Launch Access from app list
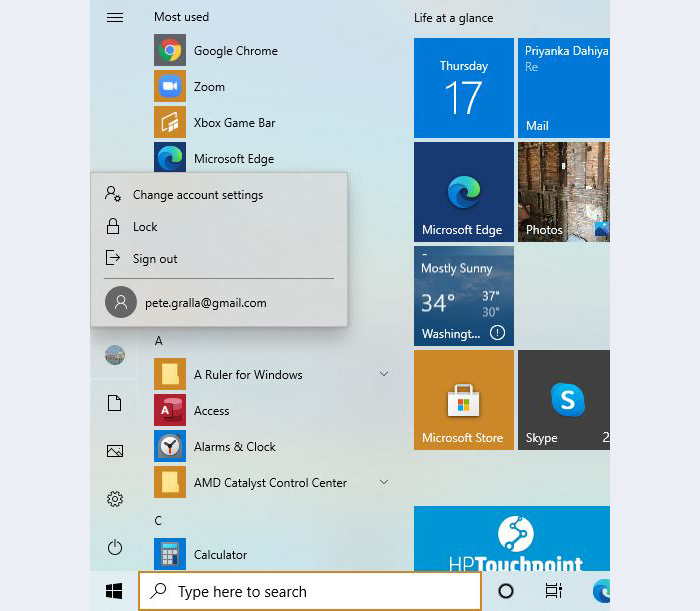 coord(272,411)
